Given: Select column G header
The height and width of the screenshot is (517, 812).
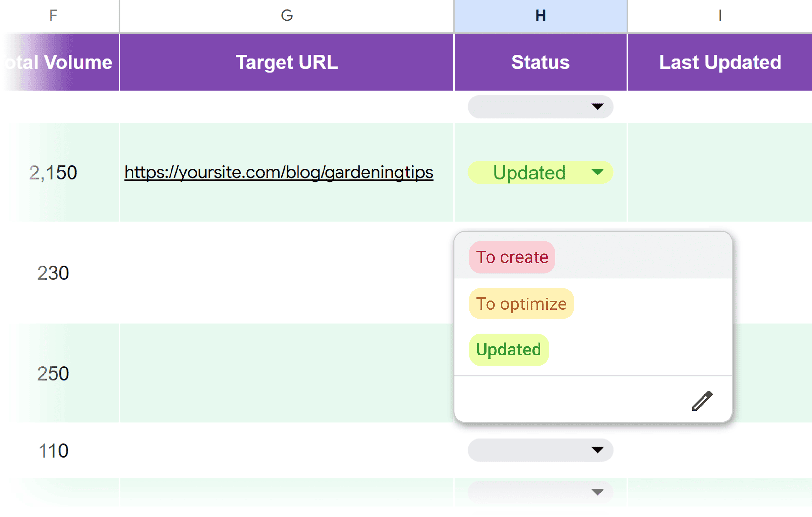Looking at the screenshot, I should coord(286,15).
